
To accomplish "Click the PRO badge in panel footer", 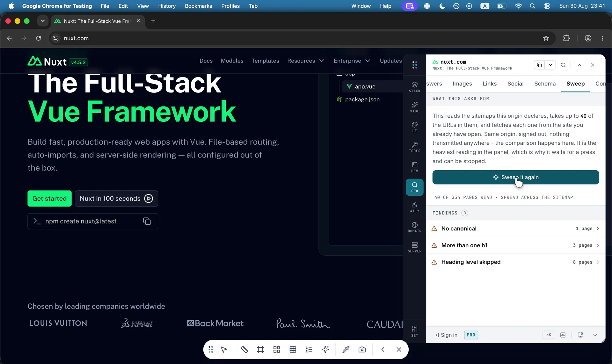I will [x=471, y=335].
